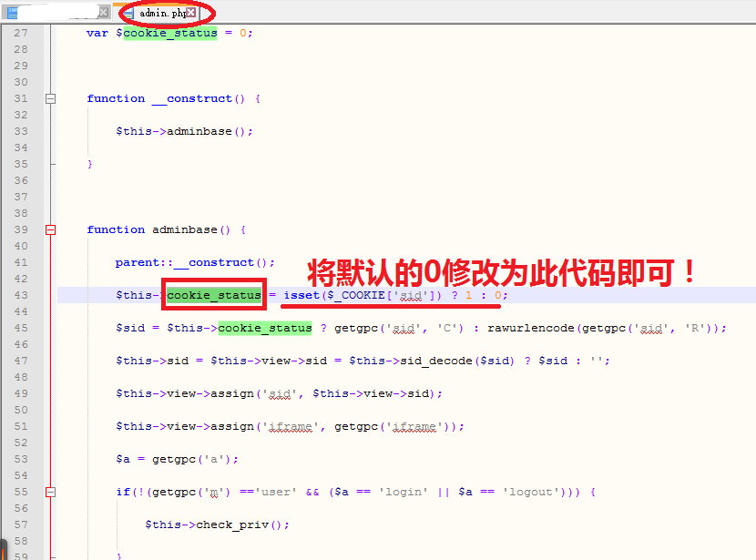Click line number 27 in the margin
The image size is (756, 560).
20,32
